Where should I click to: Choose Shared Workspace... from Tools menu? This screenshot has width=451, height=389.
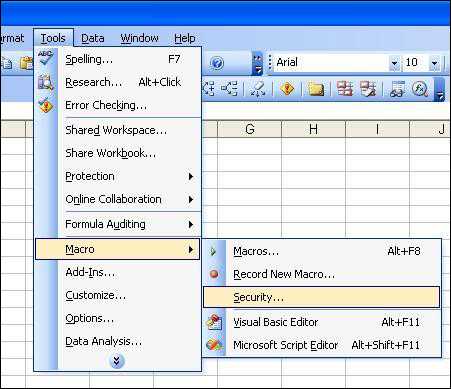[118, 130]
